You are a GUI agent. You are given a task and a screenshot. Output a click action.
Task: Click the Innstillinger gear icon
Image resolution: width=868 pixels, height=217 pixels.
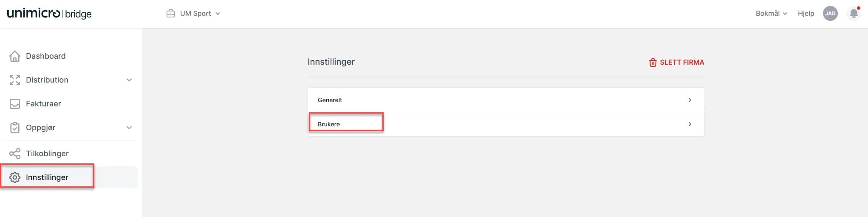click(x=15, y=177)
